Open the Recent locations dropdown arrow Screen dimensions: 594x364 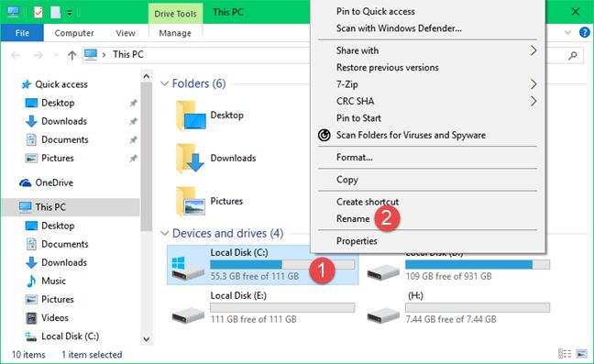(x=56, y=55)
